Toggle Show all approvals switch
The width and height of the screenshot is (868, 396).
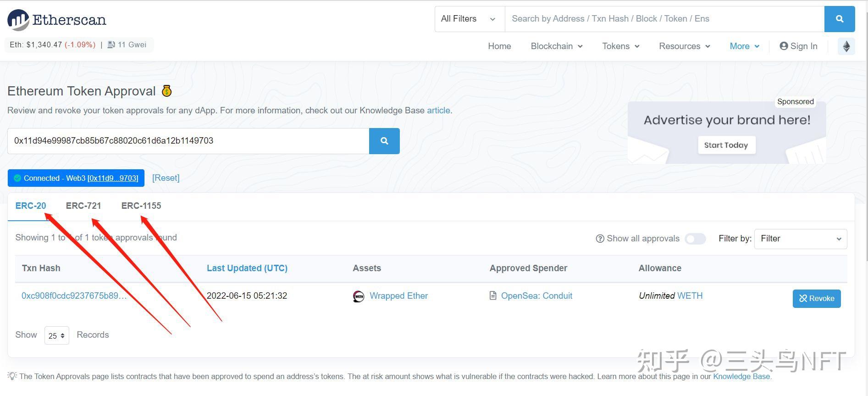click(695, 239)
